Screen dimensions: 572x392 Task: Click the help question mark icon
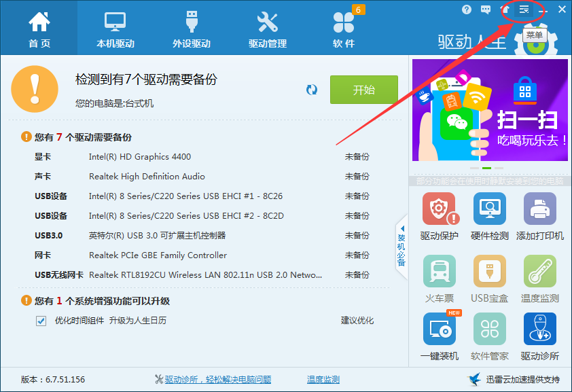pyautogui.click(x=466, y=10)
